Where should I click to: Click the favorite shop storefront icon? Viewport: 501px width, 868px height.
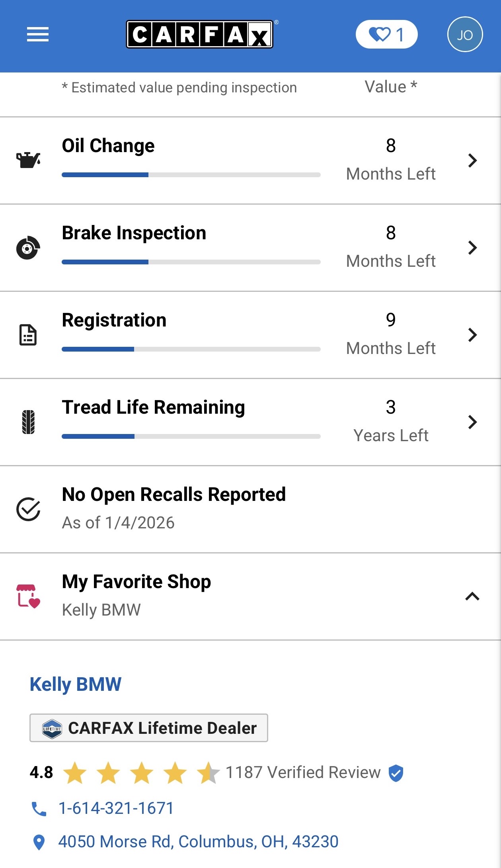[28, 596]
